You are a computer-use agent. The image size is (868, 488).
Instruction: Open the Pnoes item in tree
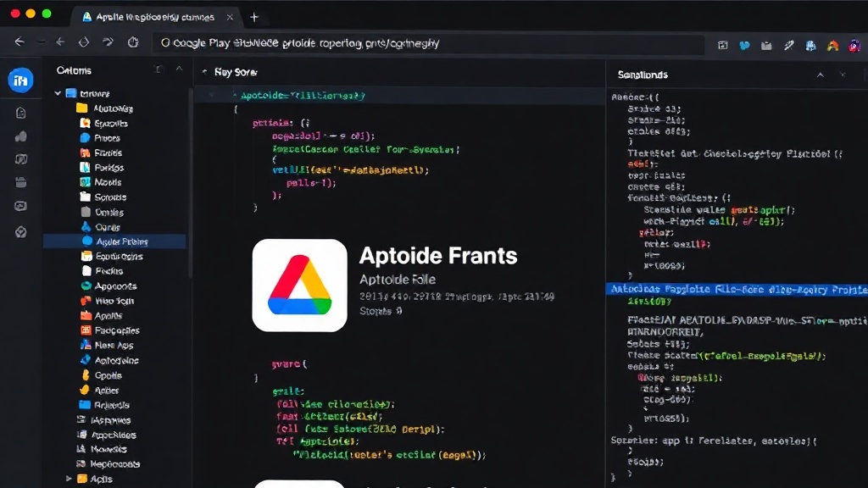[x=107, y=138]
